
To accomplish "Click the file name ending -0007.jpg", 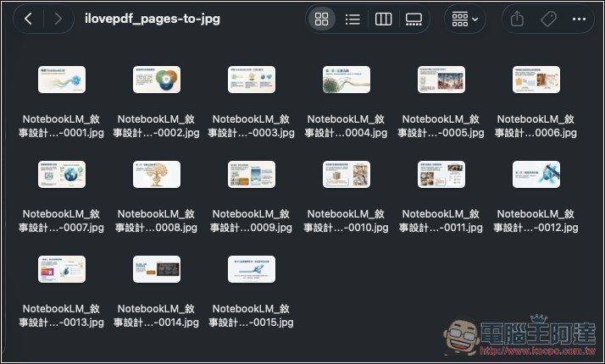I will [x=61, y=221].
